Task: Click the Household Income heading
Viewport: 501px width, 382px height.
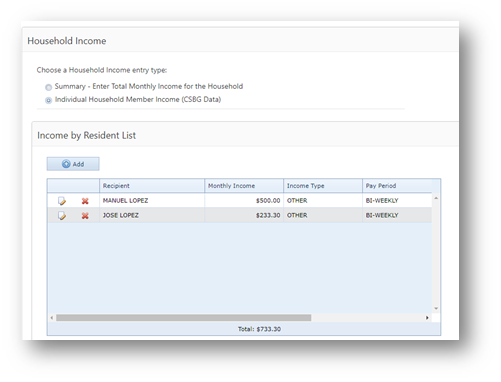Action: [67, 41]
